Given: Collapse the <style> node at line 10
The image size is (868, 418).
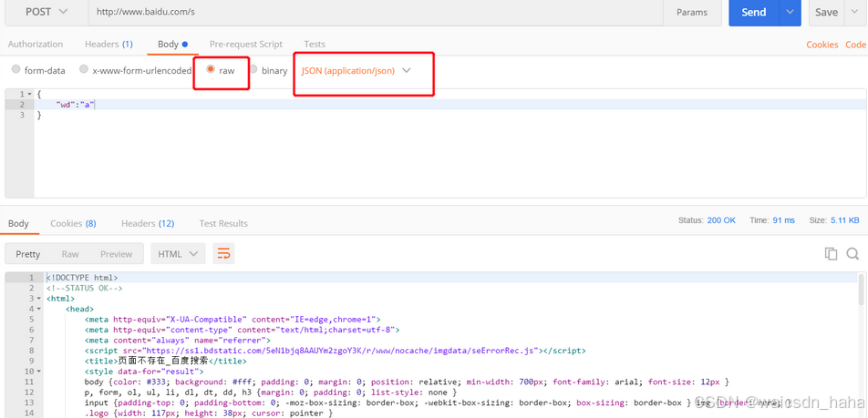Looking at the screenshot, I should [x=38, y=372].
